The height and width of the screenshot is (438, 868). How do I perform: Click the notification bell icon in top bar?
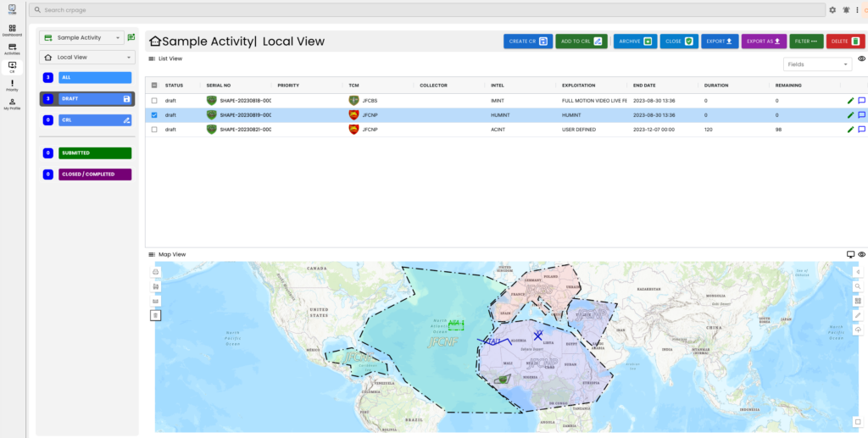tap(846, 10)
